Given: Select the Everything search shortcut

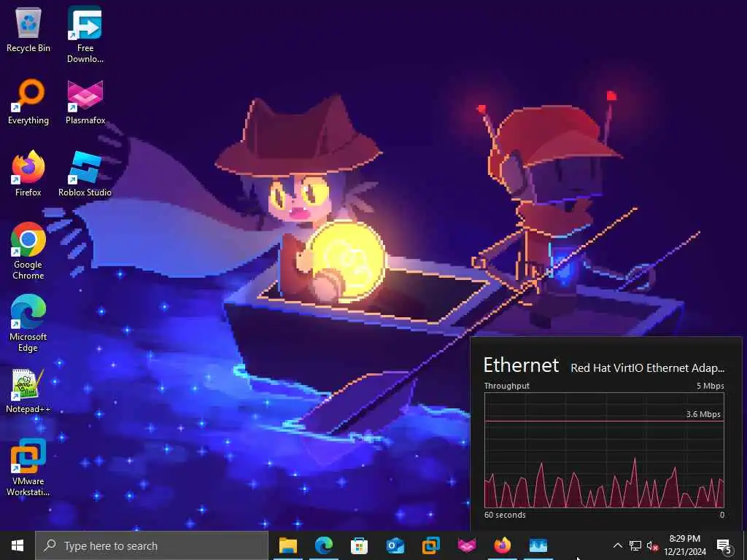Looking at the screenshot, I should (28, 102).
